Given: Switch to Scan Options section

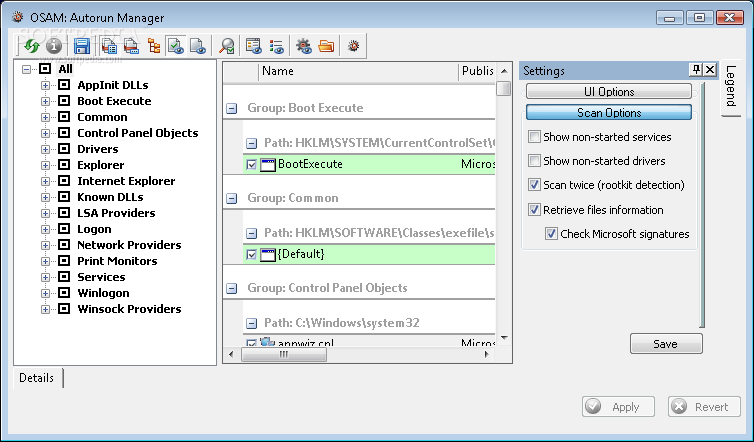Looking at the screenshot, I should (x=609, y=113).
